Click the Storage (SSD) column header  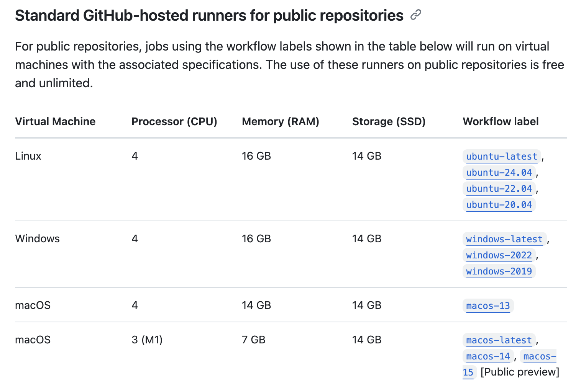pyautogui.click(x=389, y=121)
